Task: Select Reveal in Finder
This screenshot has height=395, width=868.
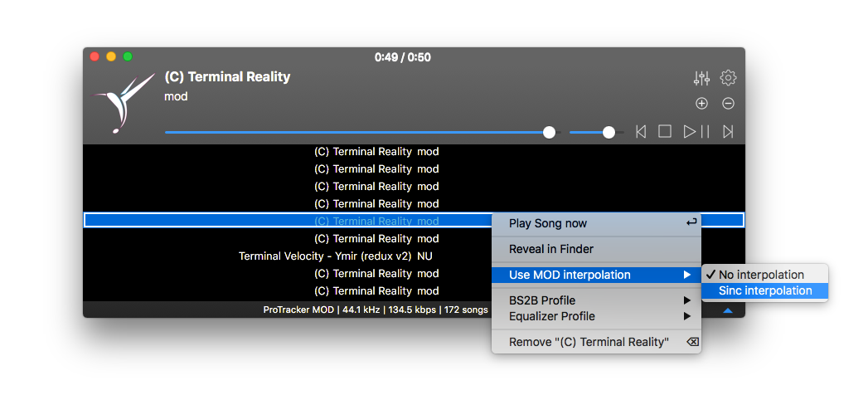Action: [596, 249]
